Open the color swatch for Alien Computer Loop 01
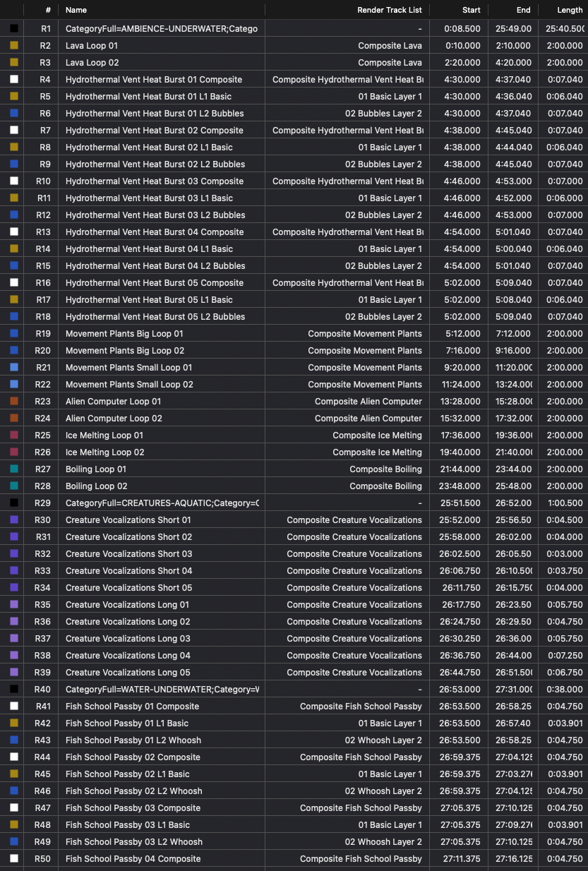The height and width of the screenshot is (871, 588). coord(14,402)
